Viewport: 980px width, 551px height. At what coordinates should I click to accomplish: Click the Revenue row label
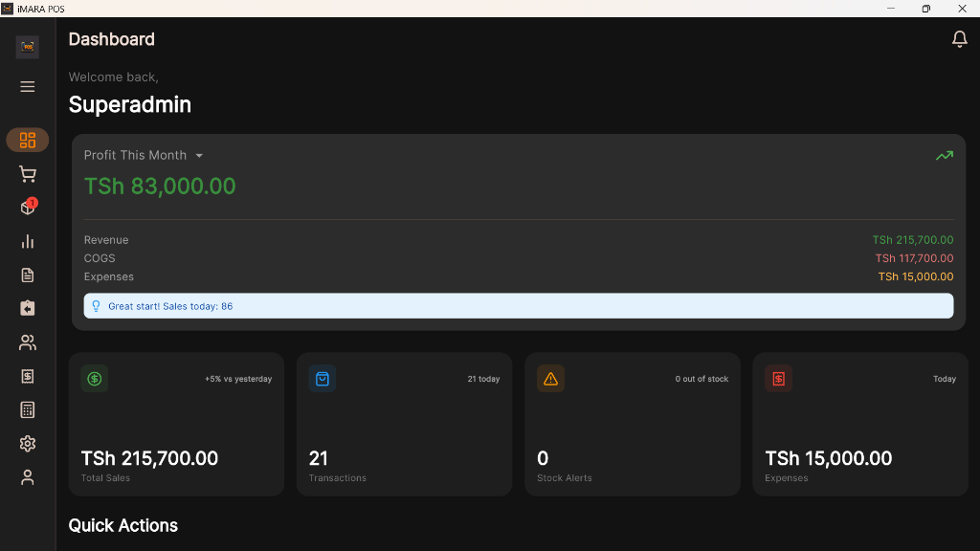click(x=106, y=240)
